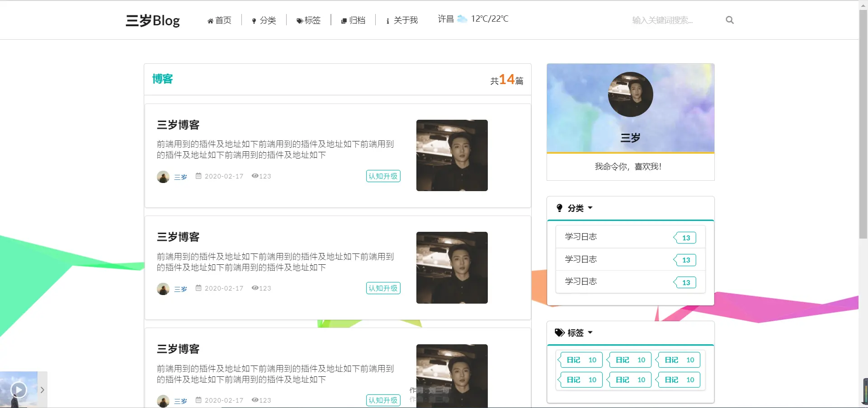Click the lightbulb icon beside sidebar 分类
The height and width of the screenshot is (408, 868).
tap(560, 208)
